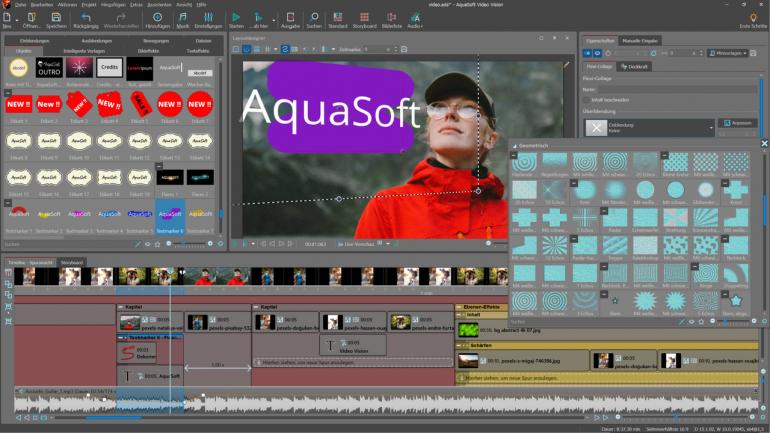Click the Speichern save icon in toolbar

point(56,18)
